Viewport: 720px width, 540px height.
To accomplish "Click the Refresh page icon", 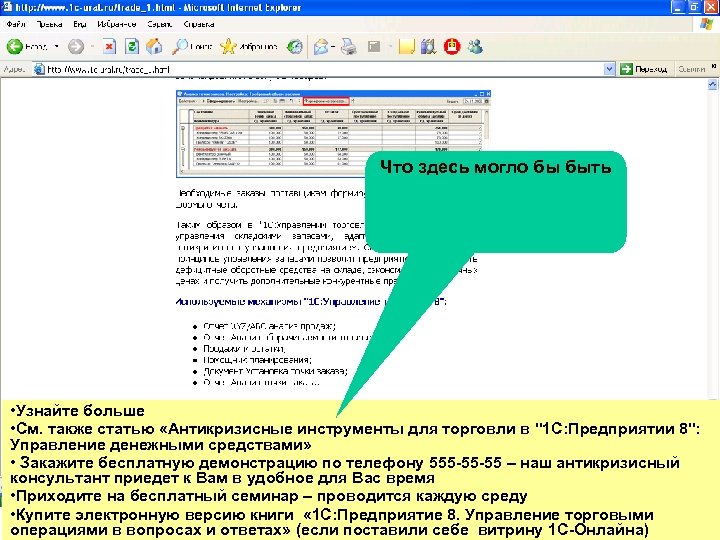I will [x=132, y=46].
